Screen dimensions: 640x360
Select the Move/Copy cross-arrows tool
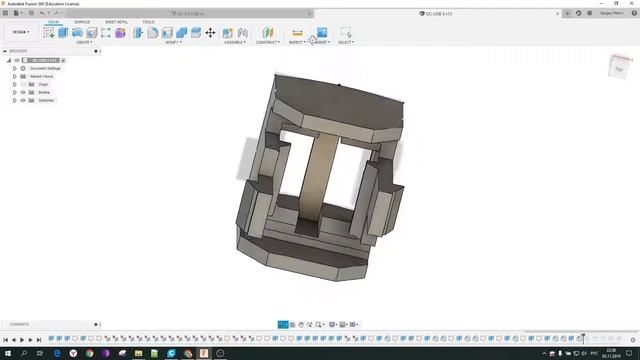tap(210, 33)
